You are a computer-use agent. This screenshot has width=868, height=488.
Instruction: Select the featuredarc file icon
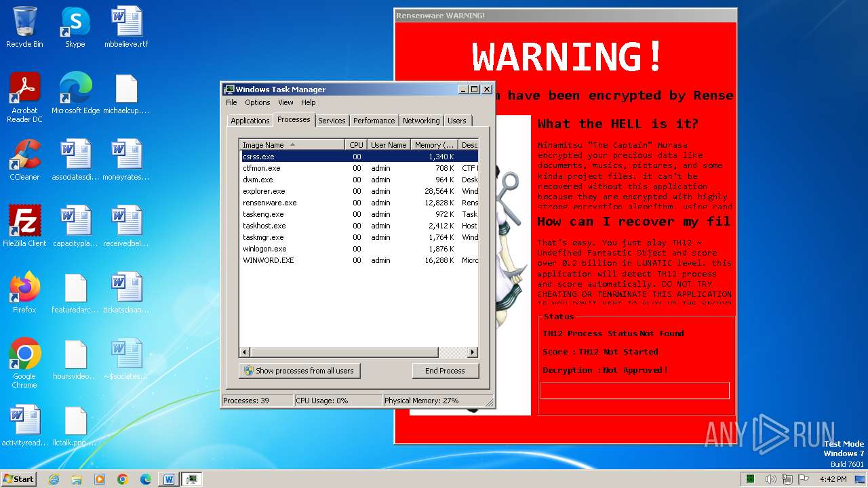75,293
